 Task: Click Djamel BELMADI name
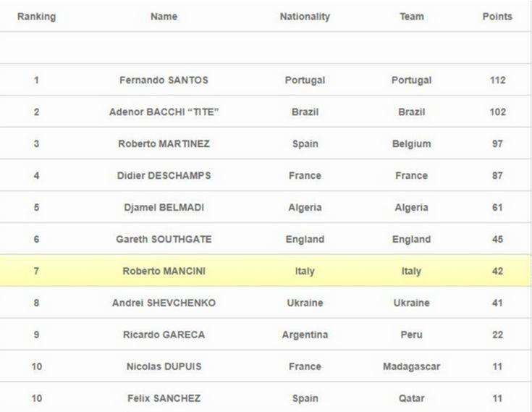click(x=164, y=207)
